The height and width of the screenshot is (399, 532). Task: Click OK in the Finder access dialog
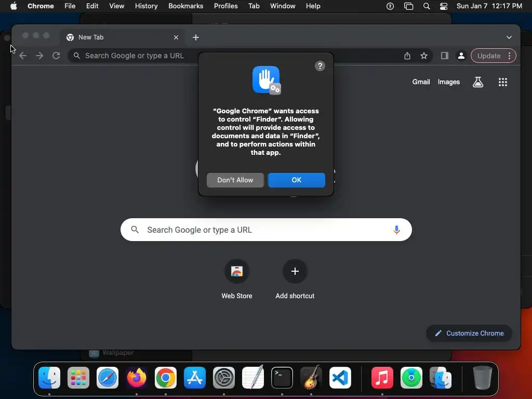click(x=296, y=180)
